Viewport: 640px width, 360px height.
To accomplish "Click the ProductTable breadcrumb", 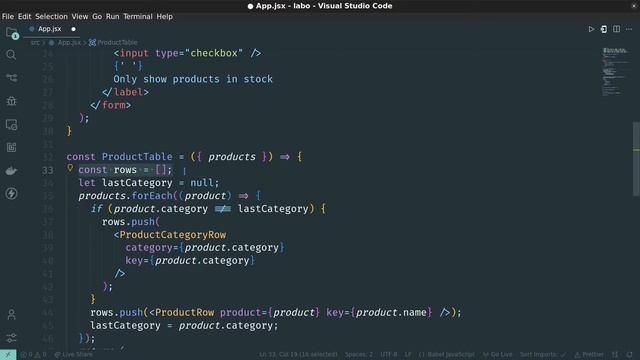I will tap(117, 42).
